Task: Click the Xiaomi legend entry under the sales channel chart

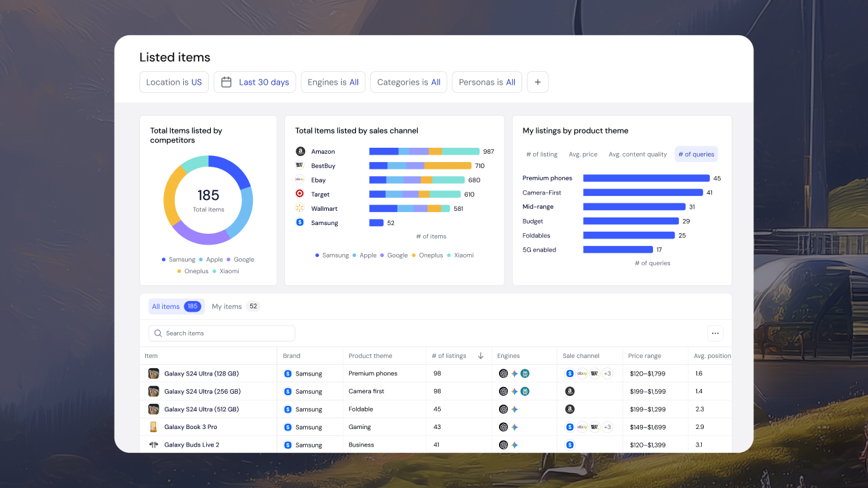Action: pos(460,256)
